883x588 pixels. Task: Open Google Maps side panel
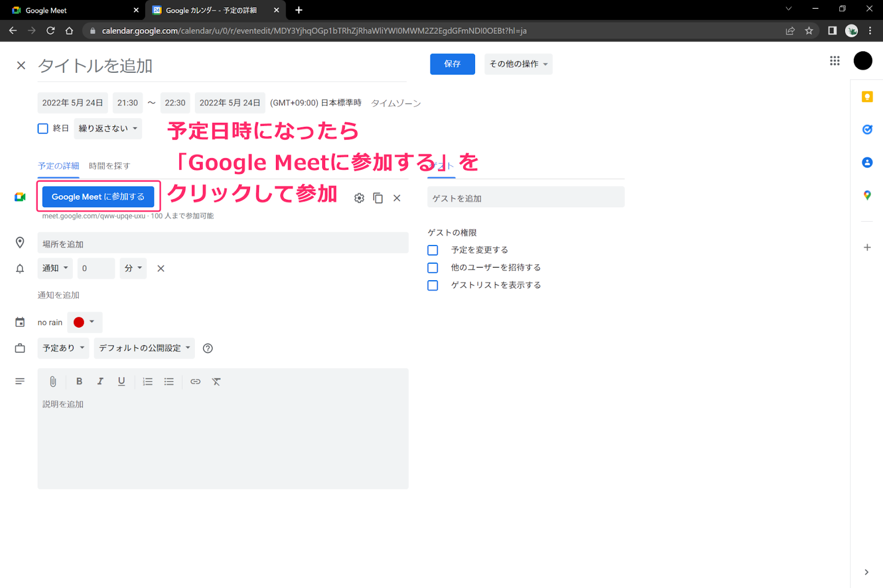click(x=867, y=195)
